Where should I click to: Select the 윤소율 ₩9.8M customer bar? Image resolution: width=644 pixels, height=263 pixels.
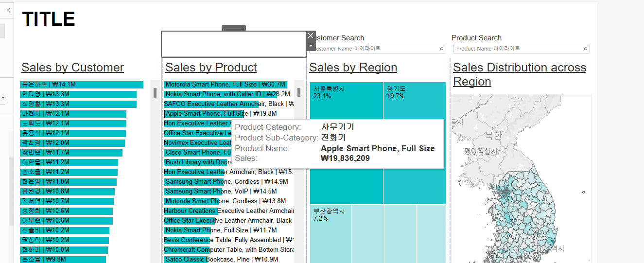63,260
